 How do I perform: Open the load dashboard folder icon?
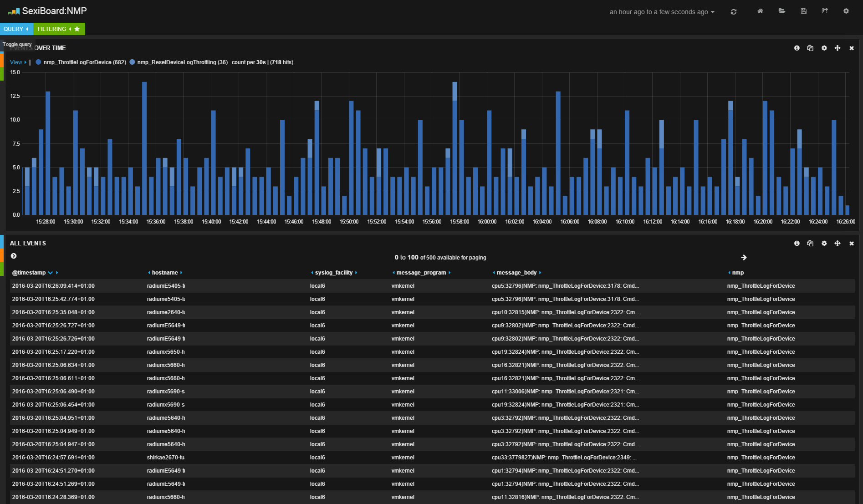tap(781, 11)
